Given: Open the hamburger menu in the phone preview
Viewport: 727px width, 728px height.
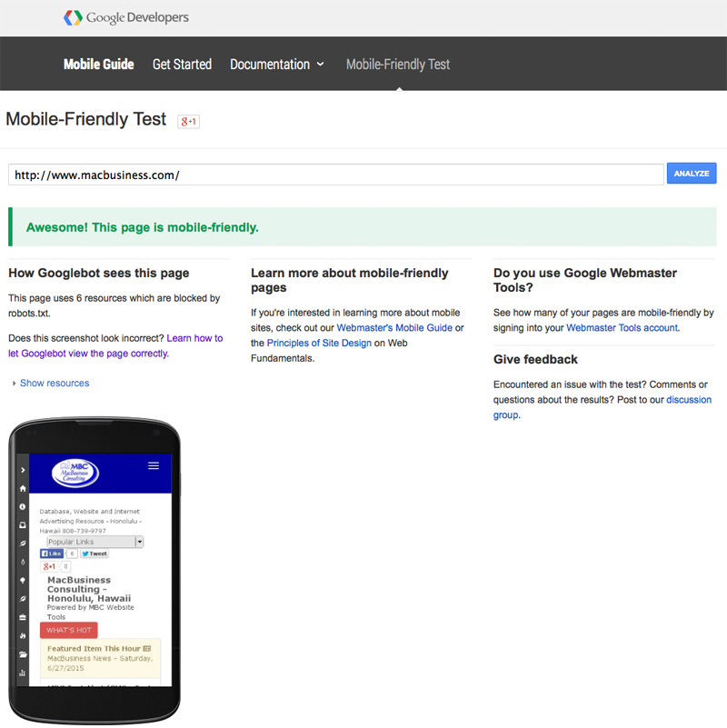Looking at the screenshot, I should click(x=154, y=465).
